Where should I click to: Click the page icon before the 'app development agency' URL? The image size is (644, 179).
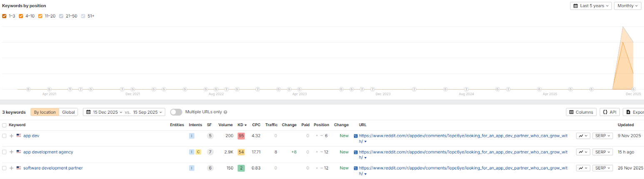coord(355,152)
